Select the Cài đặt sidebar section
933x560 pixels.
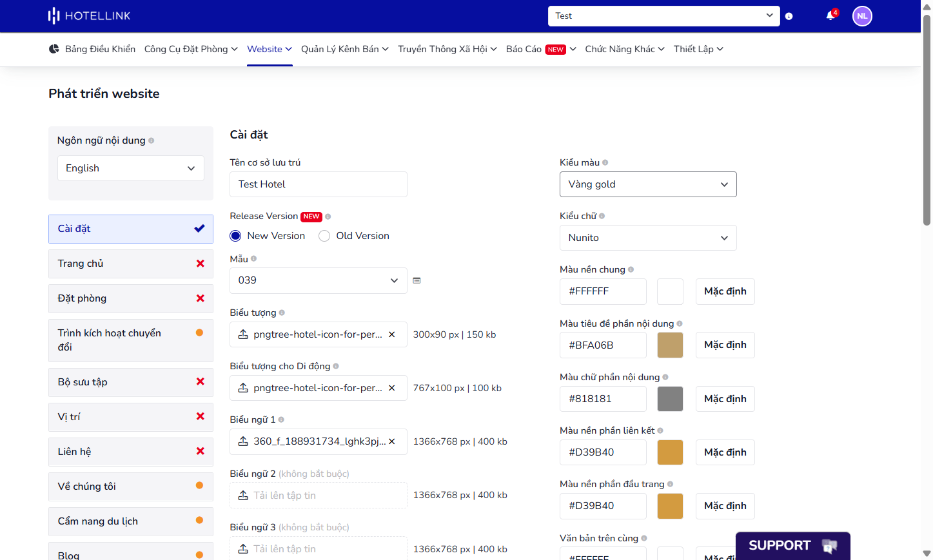point(131,229)
